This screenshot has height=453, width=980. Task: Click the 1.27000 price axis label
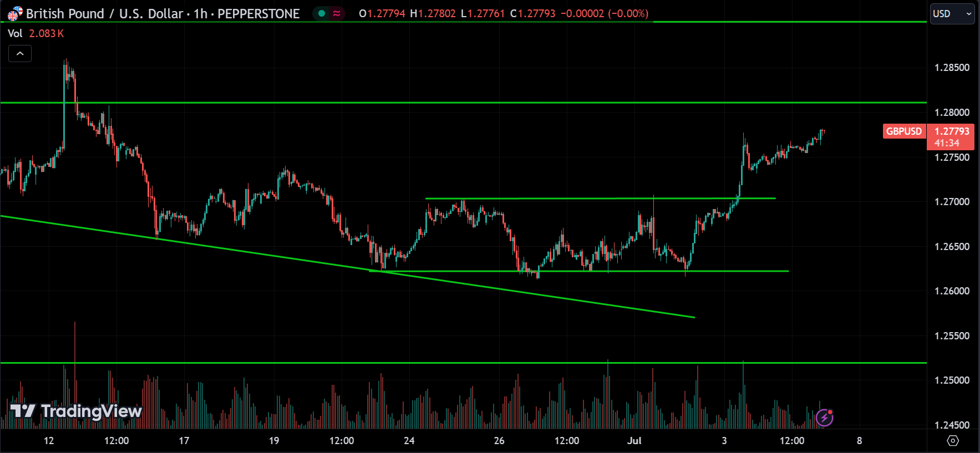952,202
